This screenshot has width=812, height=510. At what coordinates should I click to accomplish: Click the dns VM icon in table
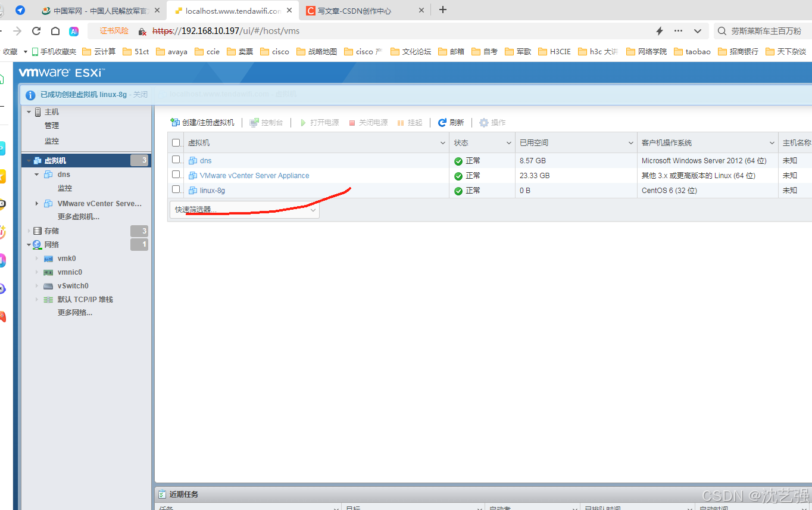193,161
